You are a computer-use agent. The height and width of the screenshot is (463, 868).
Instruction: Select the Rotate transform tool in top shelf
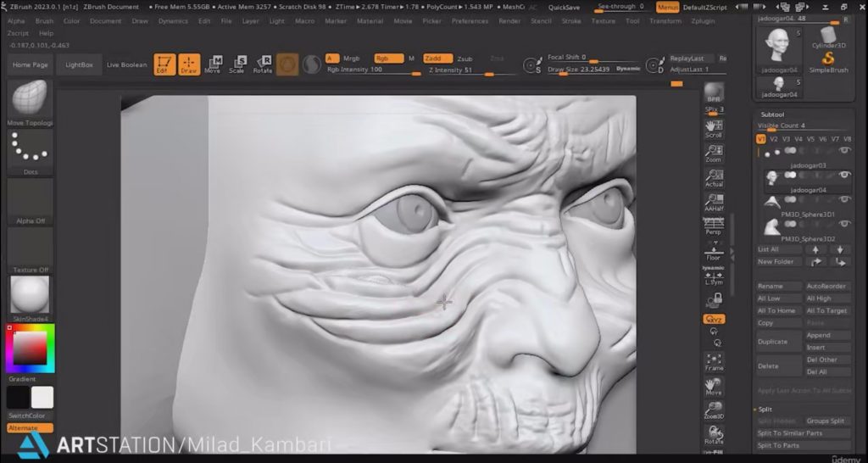pyautogui.click(x=263, y=64)
